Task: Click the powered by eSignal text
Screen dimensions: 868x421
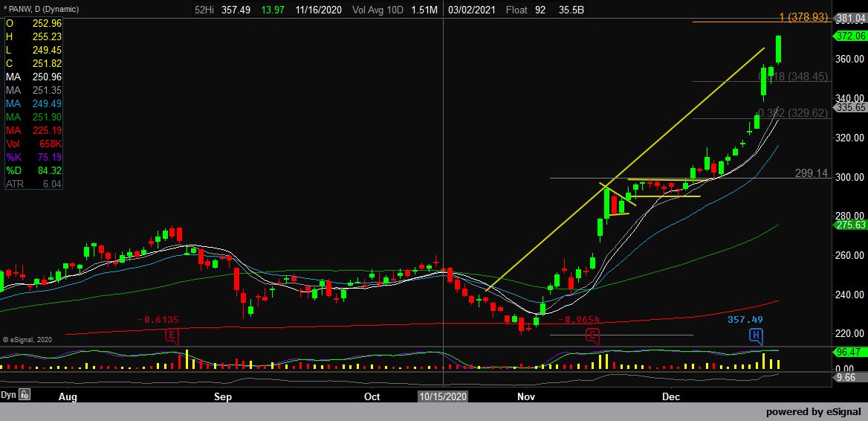Action: [x=813, y=411]
